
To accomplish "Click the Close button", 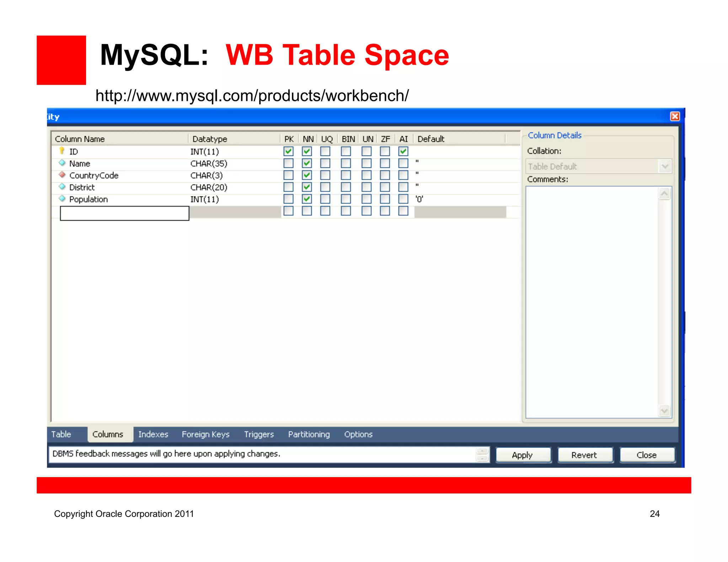I will tap(647, 455).
